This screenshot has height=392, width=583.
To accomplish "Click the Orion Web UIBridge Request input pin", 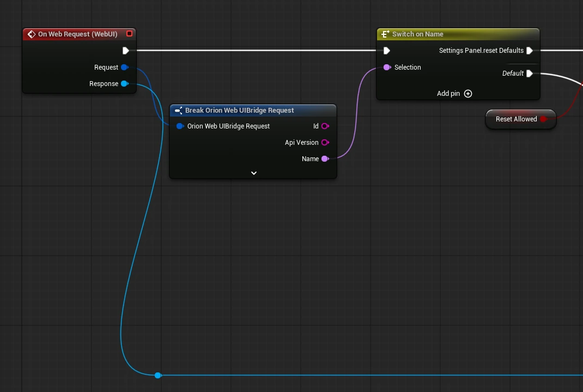I will coord(180,126).
